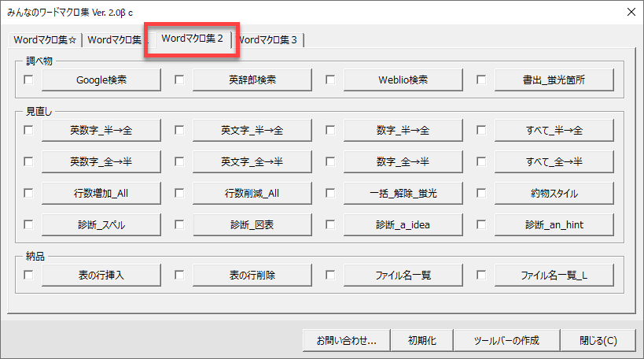This screenshot has width=644, height=359.
Task: Click the 表の行挿入 button
Action: point(101,276)
